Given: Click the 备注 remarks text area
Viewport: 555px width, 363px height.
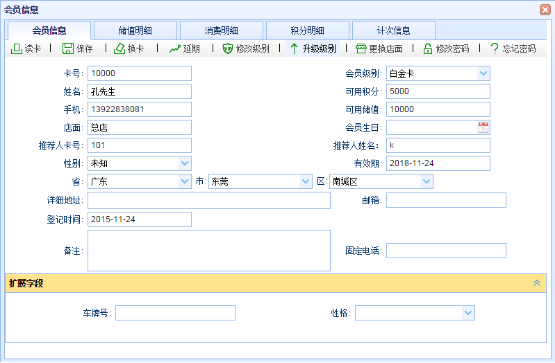Looking at the screenshot, I should pyautogui.click(x=209, y=251).
